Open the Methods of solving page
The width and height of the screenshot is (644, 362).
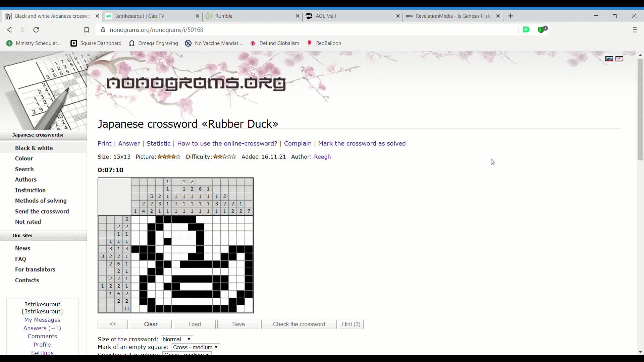(41, 201)
